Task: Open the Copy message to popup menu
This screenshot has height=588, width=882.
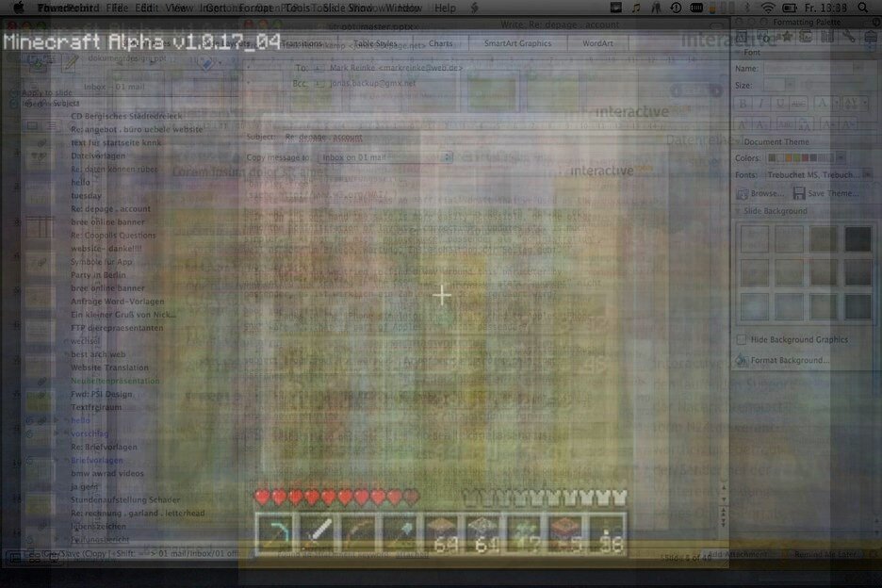Action: tap(385, 157)
